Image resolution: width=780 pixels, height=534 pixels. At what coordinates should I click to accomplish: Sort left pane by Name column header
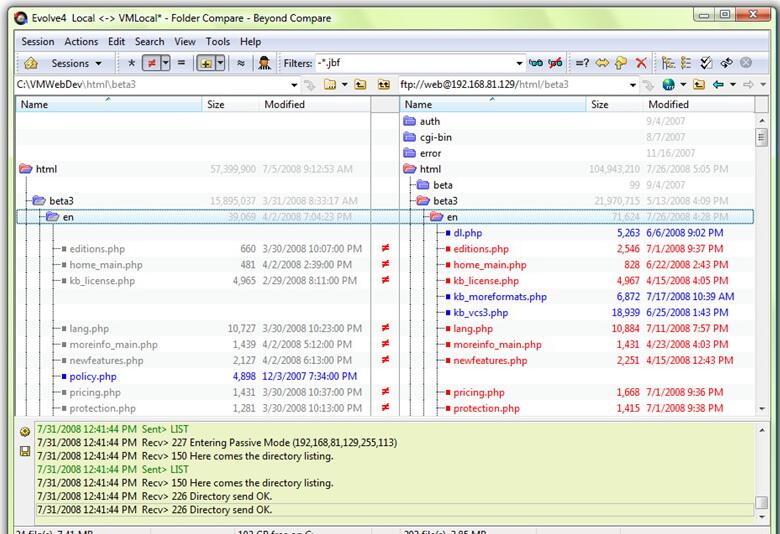(x=109, y=105)
